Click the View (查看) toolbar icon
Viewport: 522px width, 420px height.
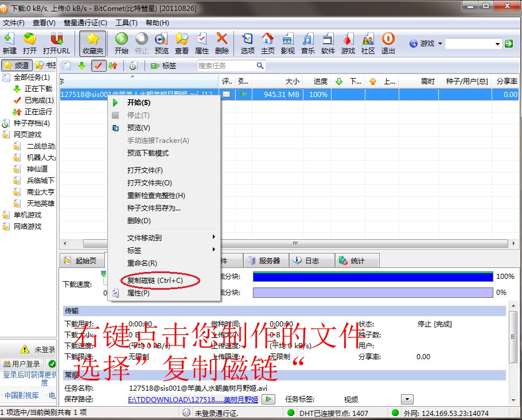[x=182, y=43]
